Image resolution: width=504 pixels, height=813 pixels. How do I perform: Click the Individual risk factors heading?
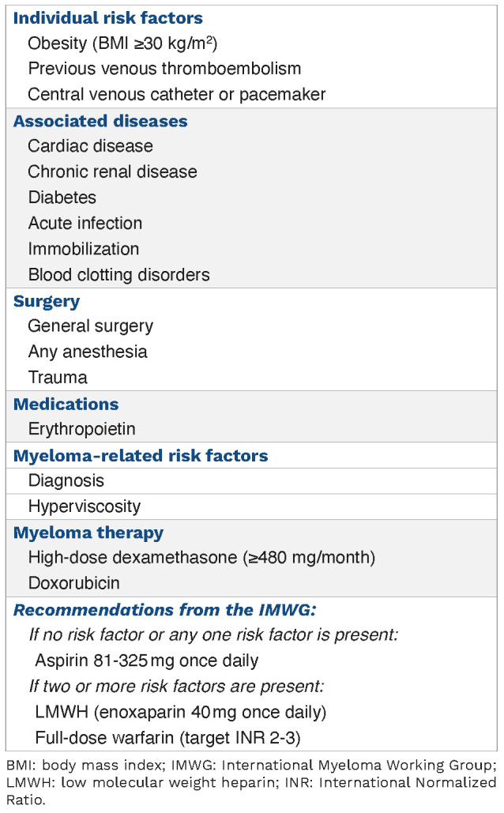coord(108,18)
